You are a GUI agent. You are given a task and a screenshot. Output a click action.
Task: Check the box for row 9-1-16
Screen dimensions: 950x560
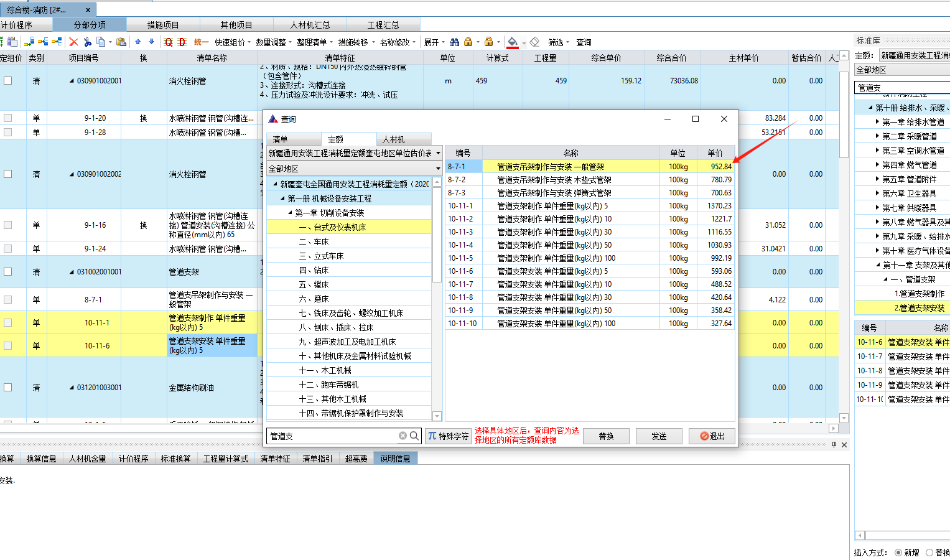[x=8, y=225]
